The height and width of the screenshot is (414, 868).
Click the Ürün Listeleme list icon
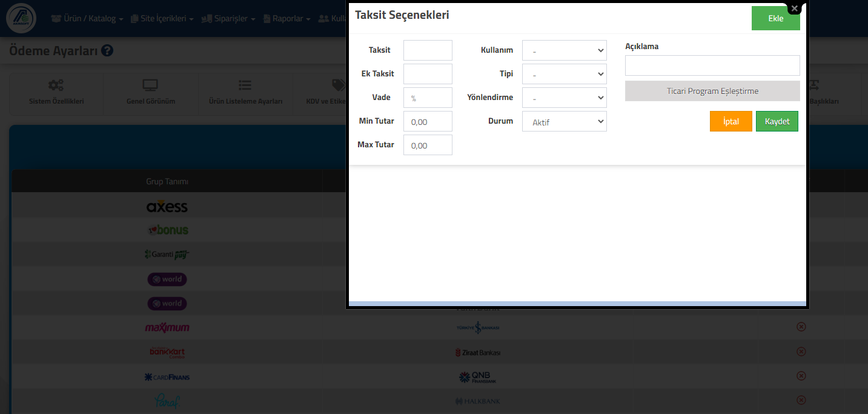pyautogui.click(x=245, y=85)
